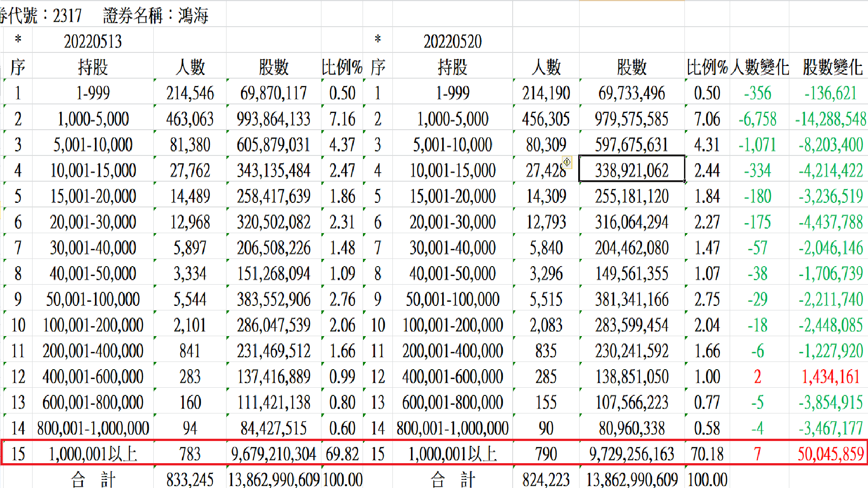This screenshot has height=488, width=868.
Task: Click the left total cell 833,245
Action: pyautogui.click(x=189, y=479)
